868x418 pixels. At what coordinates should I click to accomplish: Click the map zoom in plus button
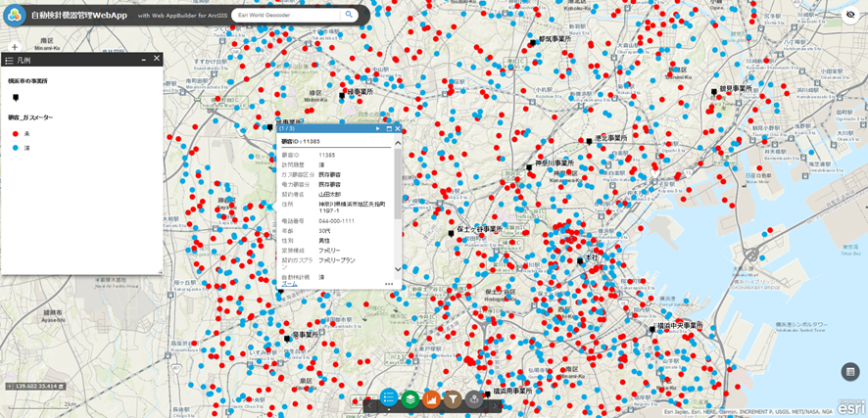coord(14,47)
